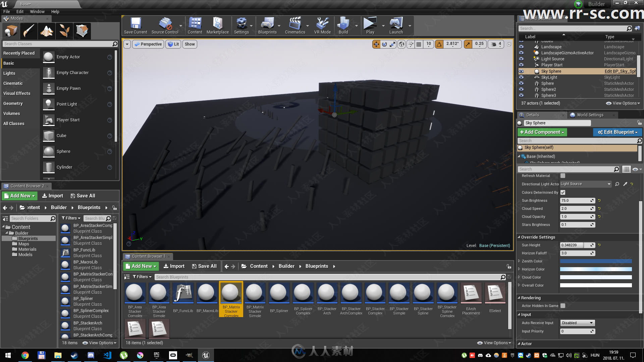The width and height of the screenshot is (644, 362).
Task: Open the File menu
Action: tap(7, 11)
